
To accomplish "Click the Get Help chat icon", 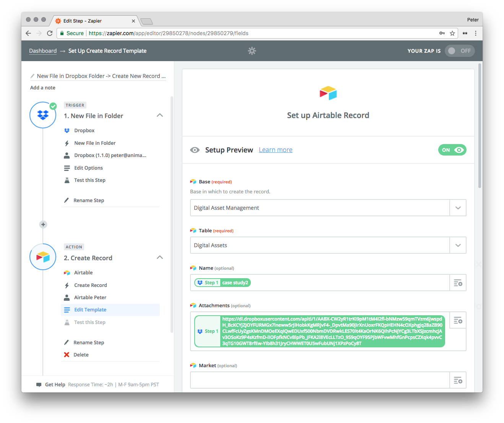I will [x=39, y=385].
